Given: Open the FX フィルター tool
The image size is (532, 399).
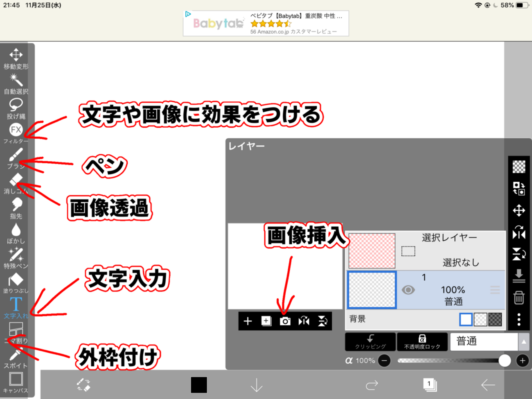Looking at the screenshot, I should (16, 134).
